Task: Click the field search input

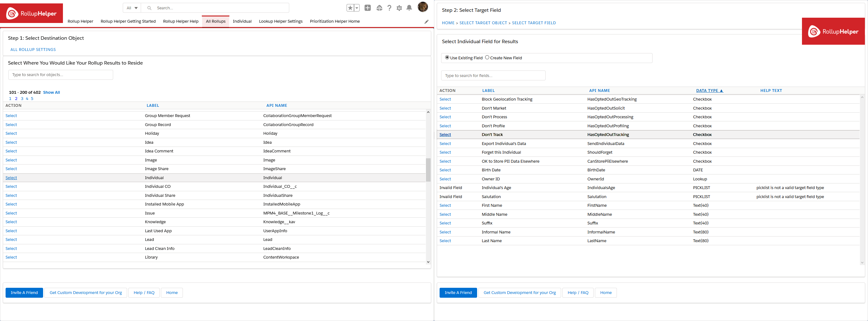Action: click(x=493, y=76)
